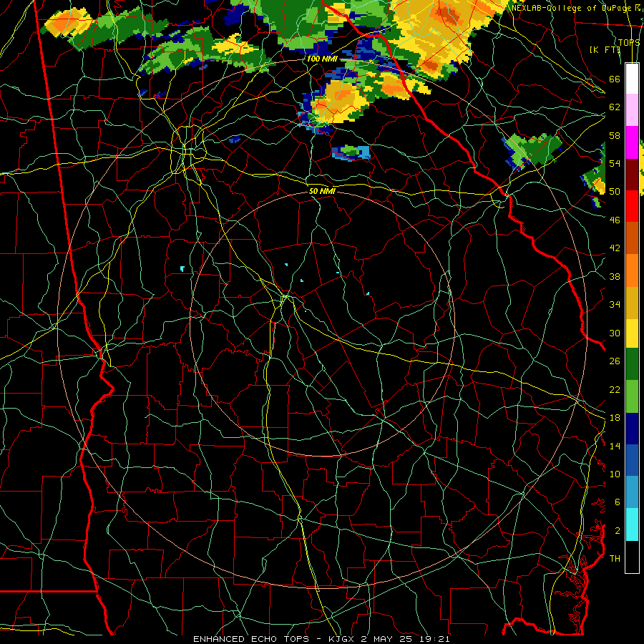This screenshot has height=644, width=644.
Task: Click the 34 label on the scale
Action: tap(615, 304)
